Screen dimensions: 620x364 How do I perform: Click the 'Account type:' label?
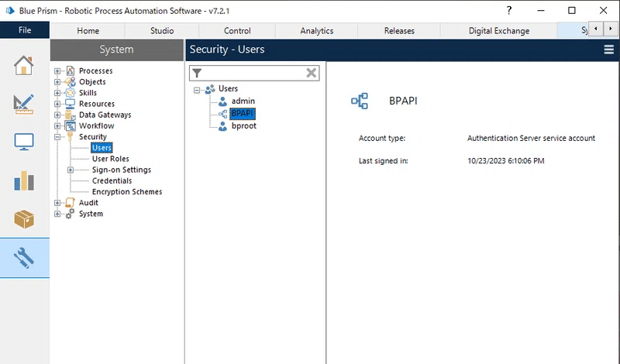382,139
